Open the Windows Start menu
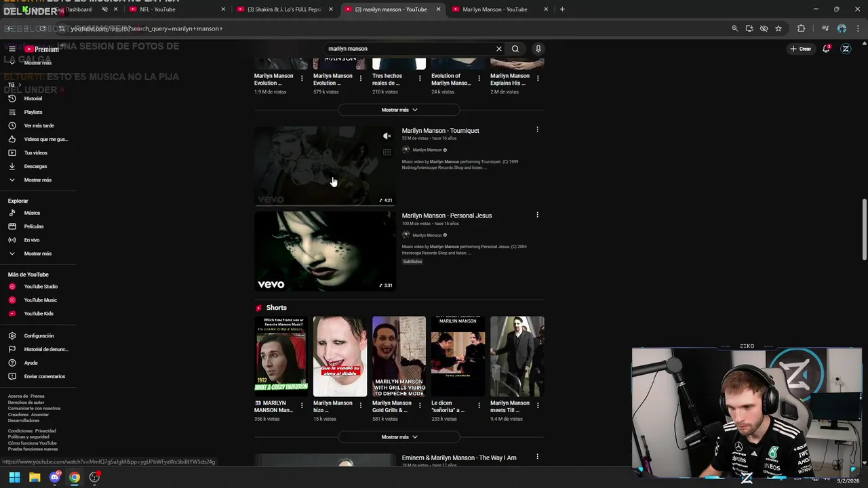Image resolution: width=868 pixels, height=488 pixels. (x=14, y=477)
